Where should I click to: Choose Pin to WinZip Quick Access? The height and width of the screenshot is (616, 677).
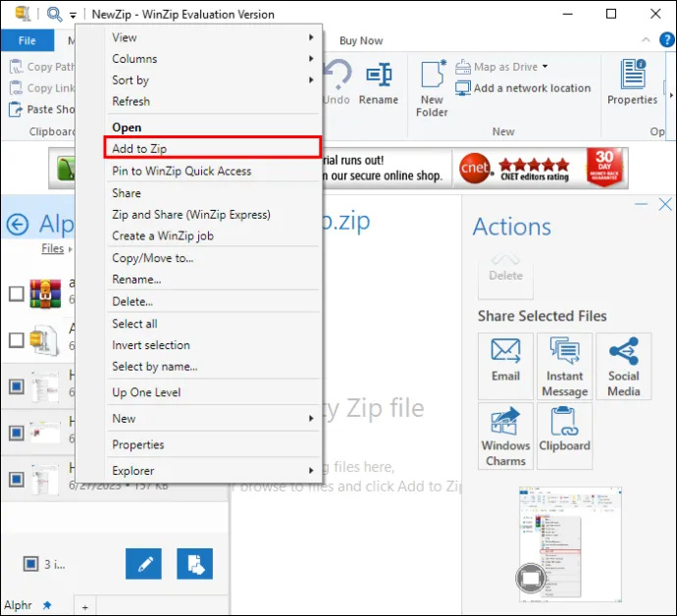[182, 171]
